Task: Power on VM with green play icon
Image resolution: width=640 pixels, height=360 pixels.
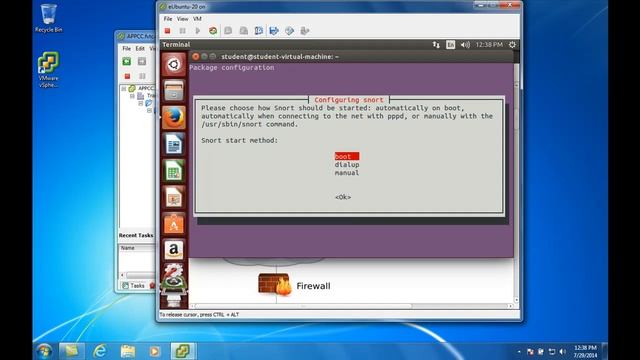Action: 198,31
